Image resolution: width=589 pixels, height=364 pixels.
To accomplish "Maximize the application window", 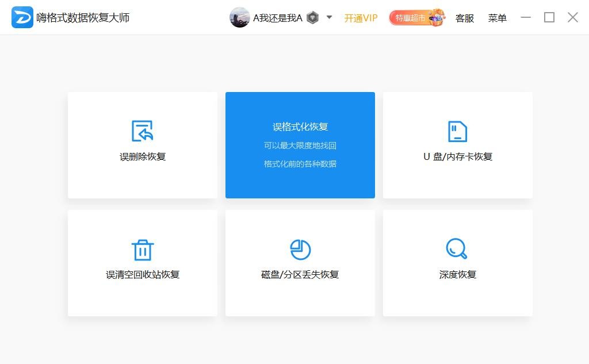I will point(549,17).
